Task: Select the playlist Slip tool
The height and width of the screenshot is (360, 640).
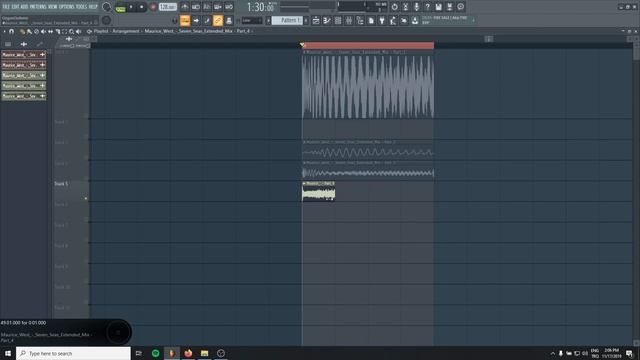Action: 50,31
